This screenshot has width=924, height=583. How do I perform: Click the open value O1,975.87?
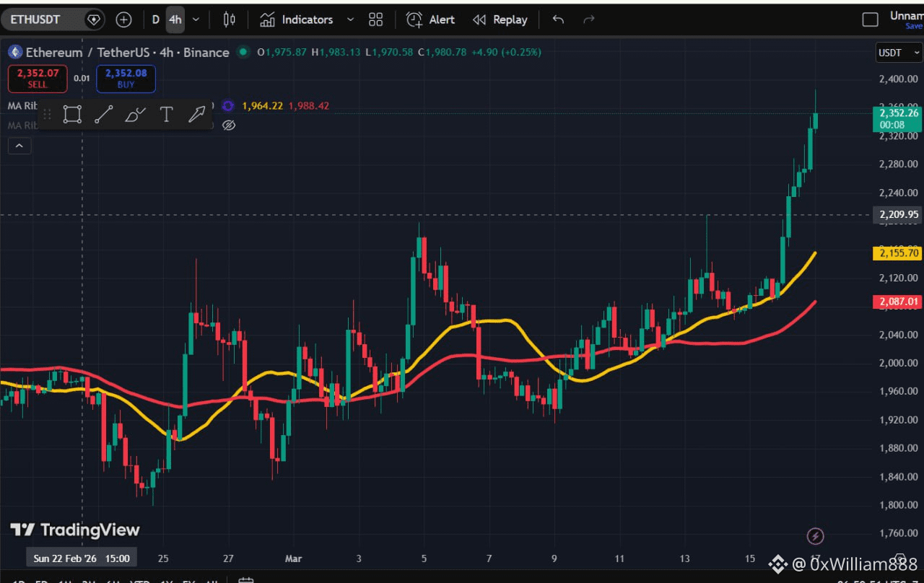click(282, 52)
